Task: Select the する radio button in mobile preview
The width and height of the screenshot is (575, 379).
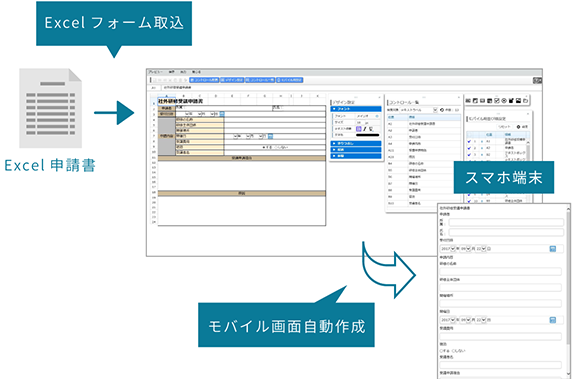Action: [x=442, y=351]
